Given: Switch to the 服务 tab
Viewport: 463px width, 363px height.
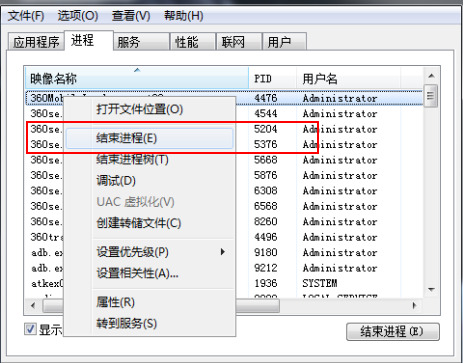Looking at the screenshot, I should click(x=142, y=42).
